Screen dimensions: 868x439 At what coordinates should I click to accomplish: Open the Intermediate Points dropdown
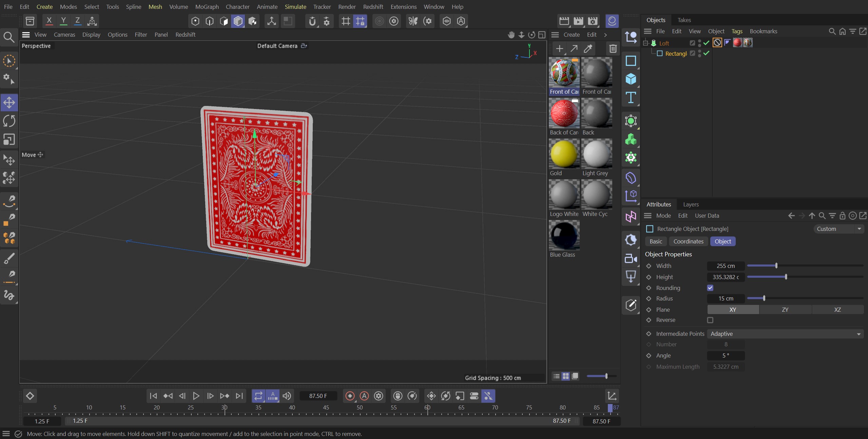[x=785, y=334]
